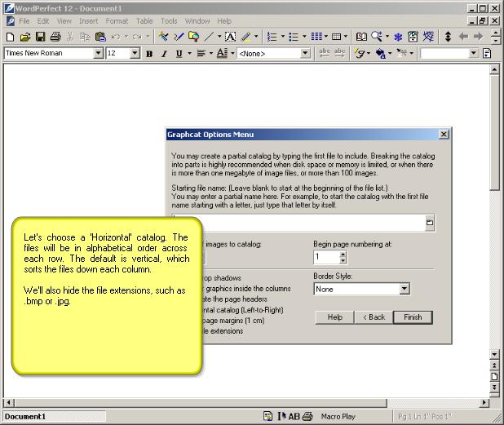Open the book-shaped reference icon
Image resolution: width=504 pixels, height=425 pixels.
pos(361,37)
